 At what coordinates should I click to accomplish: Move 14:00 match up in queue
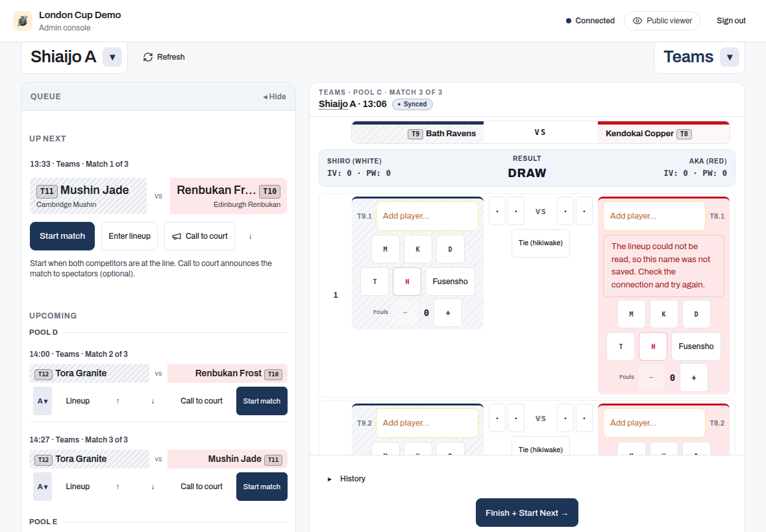point(117,401)
